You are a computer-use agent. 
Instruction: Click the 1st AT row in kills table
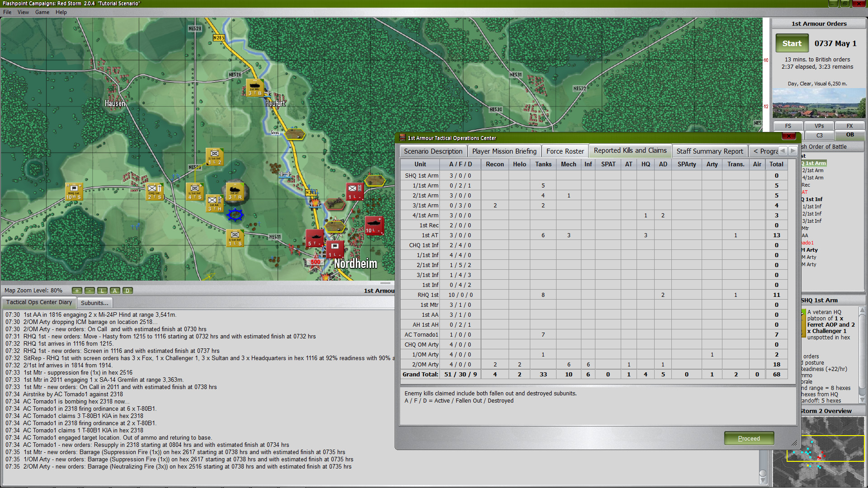pyautogui.click(x=594, y=235)
